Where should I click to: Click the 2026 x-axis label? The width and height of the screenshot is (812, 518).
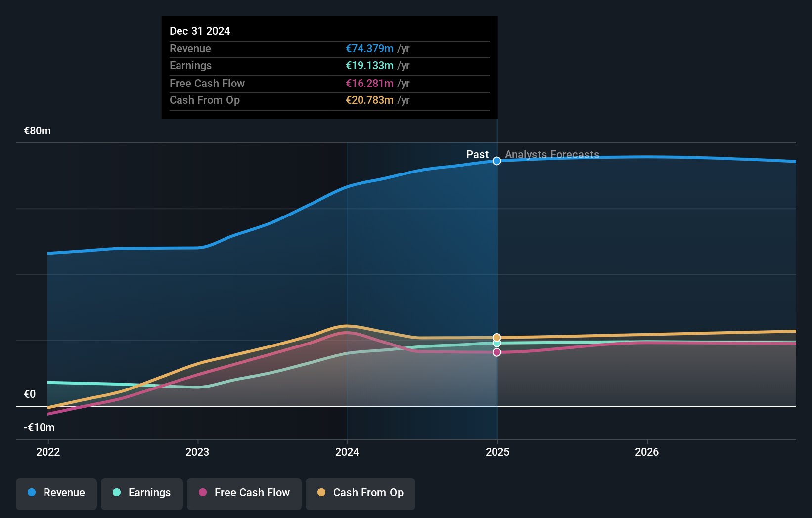tap(647, 452)
